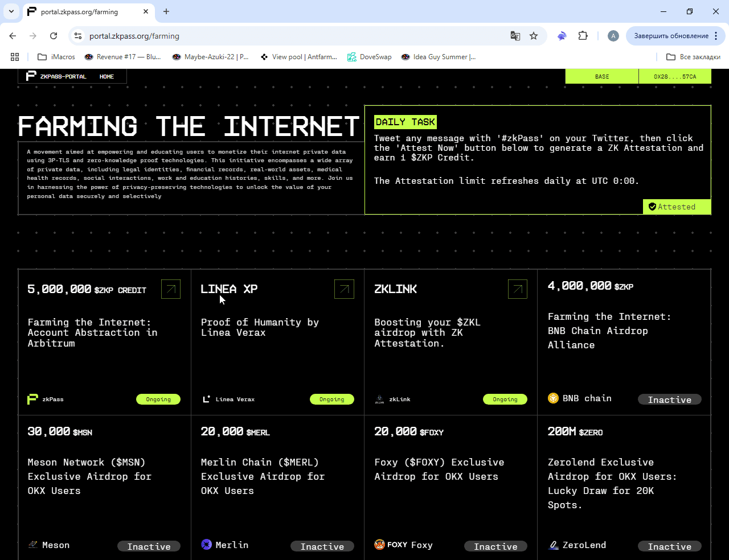Viewport: 729px width, 560px height.
Task: Reload the current page
Action: pyautogui.click(x=54, y=36)
